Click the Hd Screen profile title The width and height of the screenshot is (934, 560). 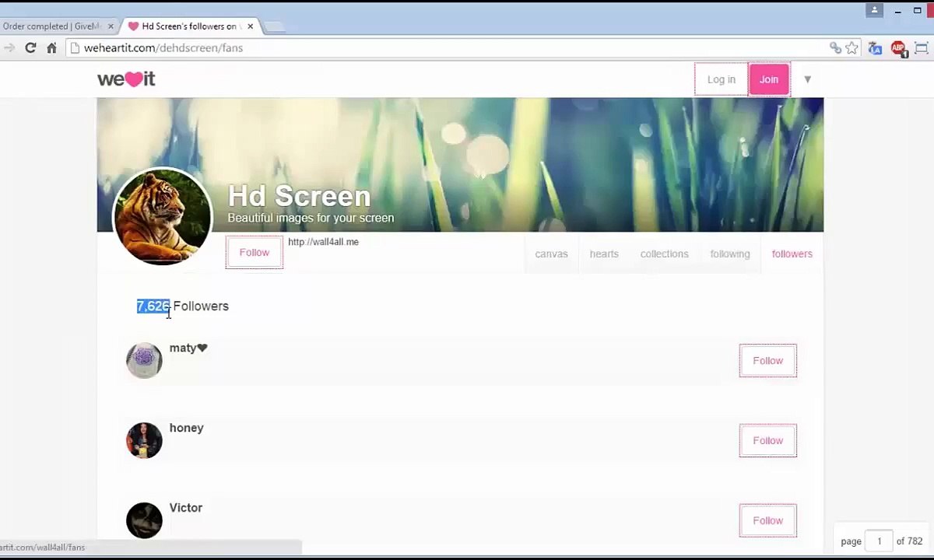coord(299,196)
